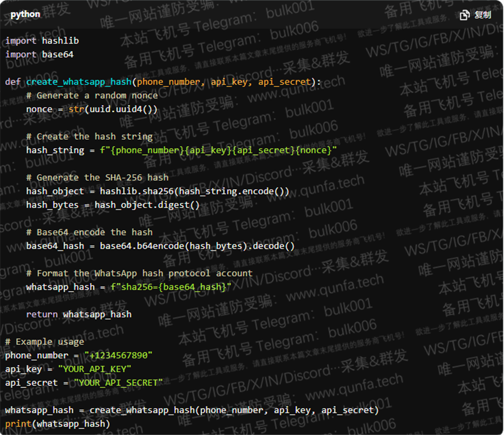This screenshot has height=435, width=504.
Task: Click the "# Create the hash string" comment
Action: coord(90,137)
